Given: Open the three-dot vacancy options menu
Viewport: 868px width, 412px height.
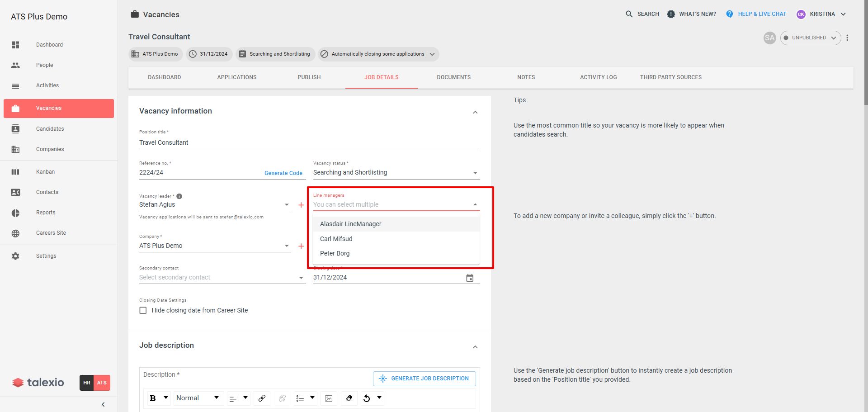Looking at the screenshot, I should [847, 38].
